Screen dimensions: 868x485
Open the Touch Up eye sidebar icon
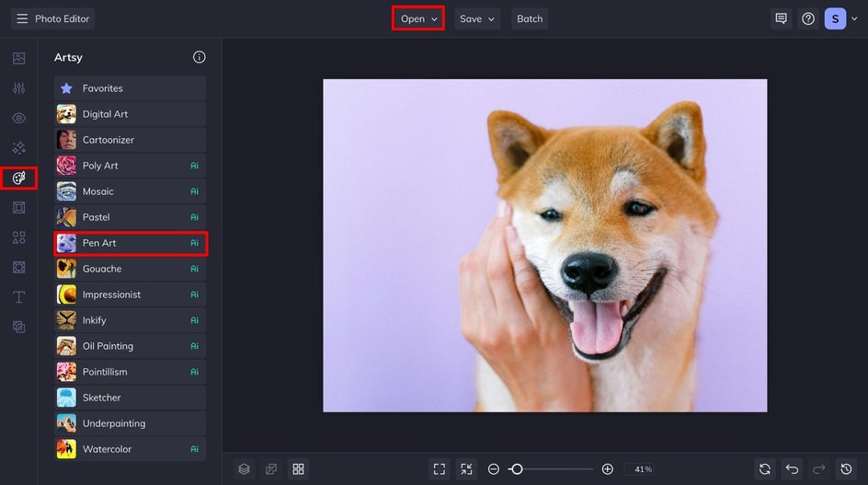18,118
